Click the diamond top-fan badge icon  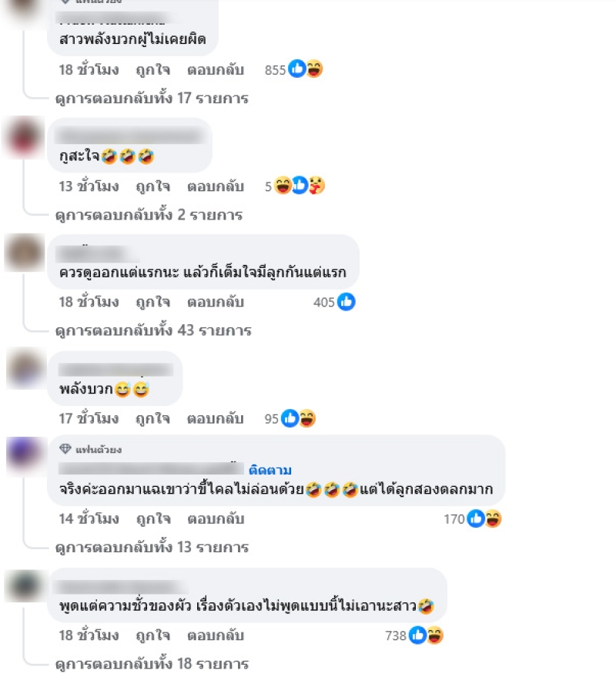[65, 449]
